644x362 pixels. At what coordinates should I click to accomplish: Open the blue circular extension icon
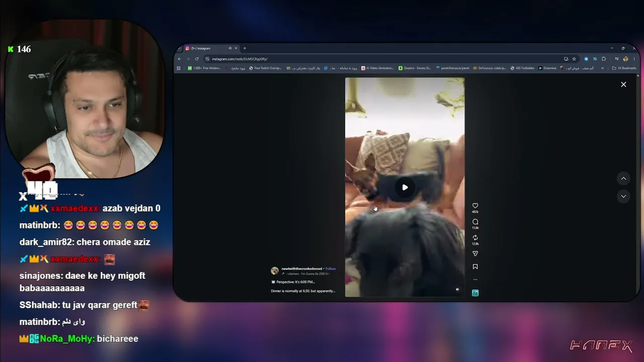[x=586, y=59]
